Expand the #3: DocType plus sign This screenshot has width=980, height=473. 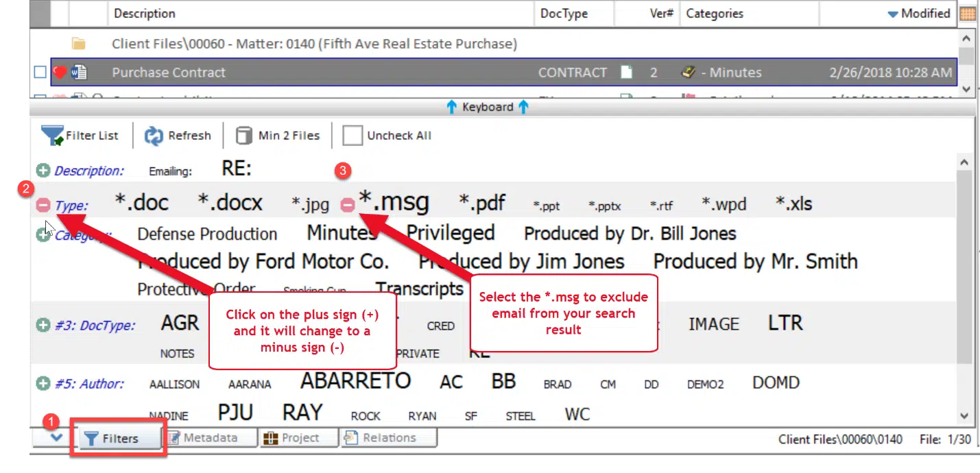tap(43, 325)
